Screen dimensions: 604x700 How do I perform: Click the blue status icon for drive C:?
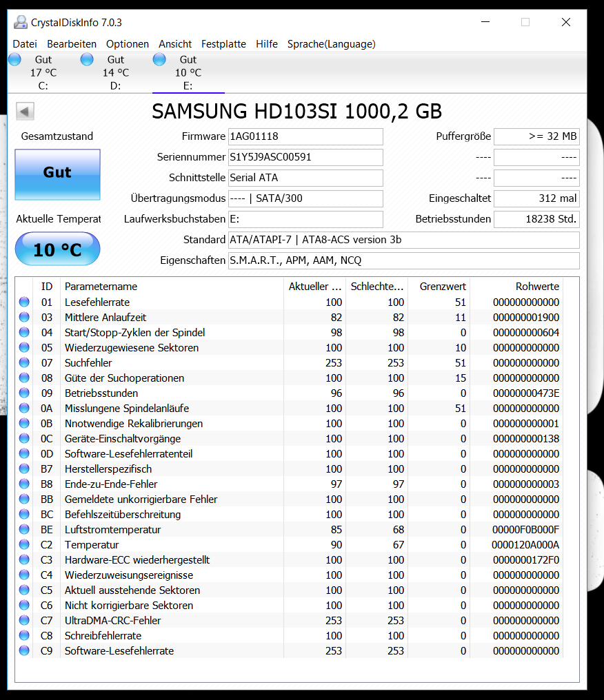pos(14,59)
